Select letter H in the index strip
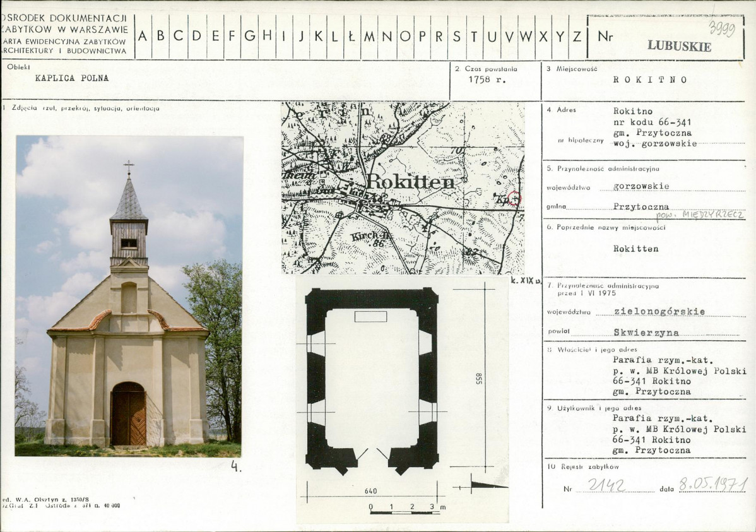Screen dimensions: 756x532 tap(267, 36)
